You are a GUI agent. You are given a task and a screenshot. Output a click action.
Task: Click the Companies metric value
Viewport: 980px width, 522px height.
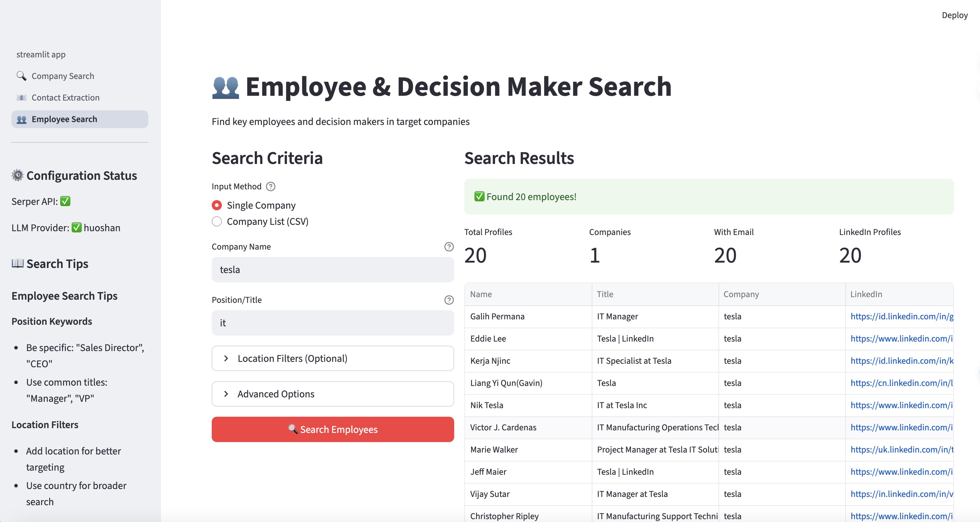coord(595,255)
